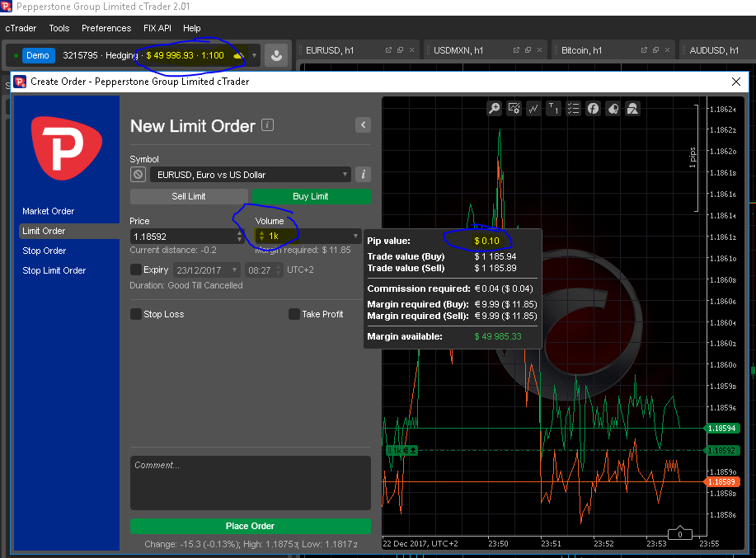
Task: Open the Help menu
Action: [x=192, y=28]
